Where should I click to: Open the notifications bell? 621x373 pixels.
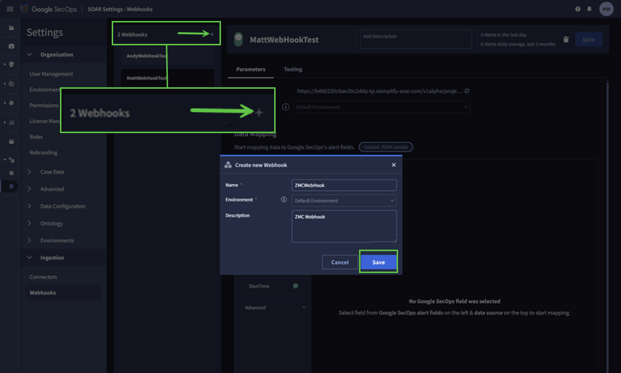[x=589, y=9]
